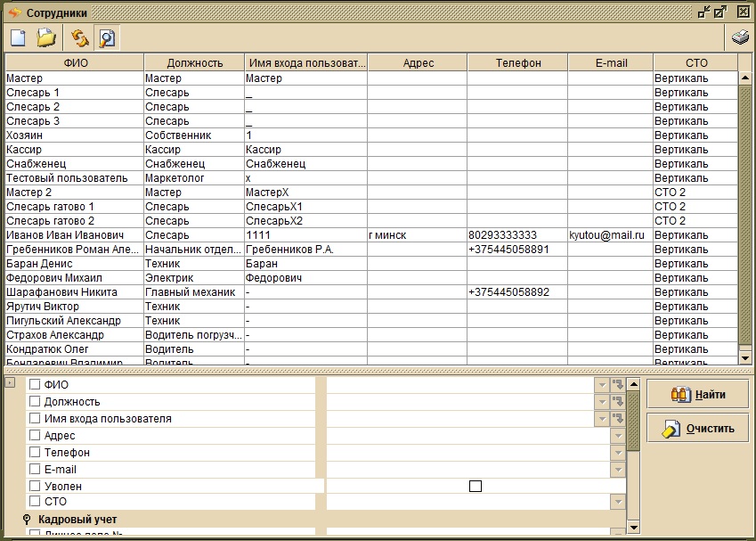The image size is (756, 541).
Task: Click into the ФИО filter value field
Action: pos(460,385)
